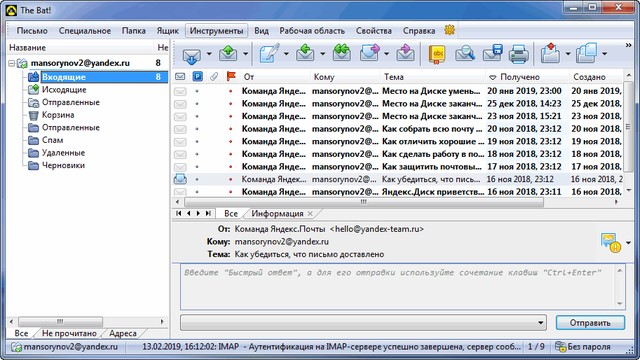The width and height of the screenshot is (640, 360).
Task: Sort by flag column icon
Action: click(x=231, y=76)
